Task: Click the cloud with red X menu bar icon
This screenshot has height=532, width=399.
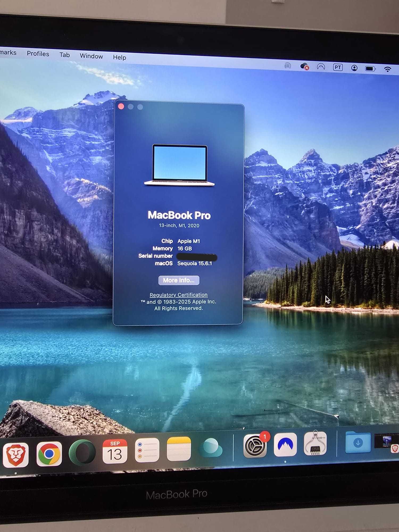Action: pyautogui.click(x=304, y=66)
